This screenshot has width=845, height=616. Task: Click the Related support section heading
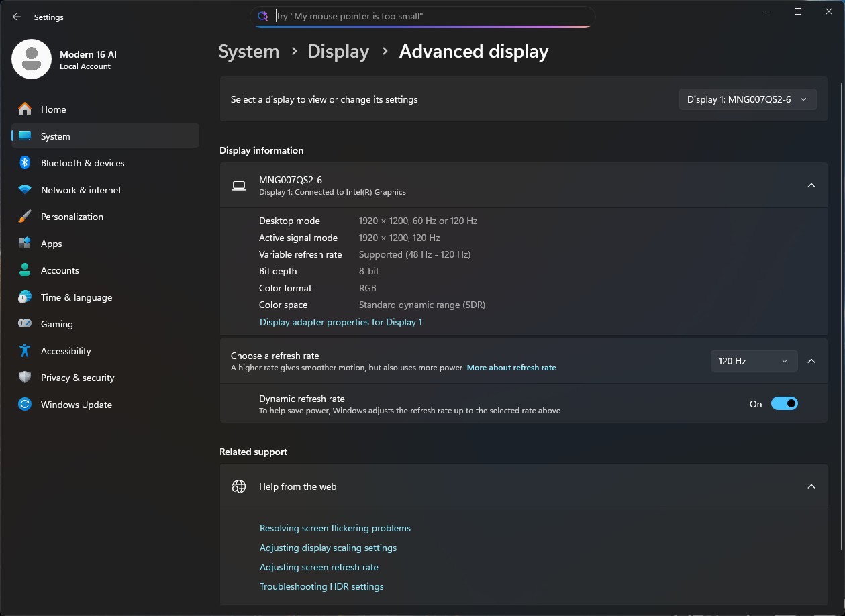click(x=253, y=452)
